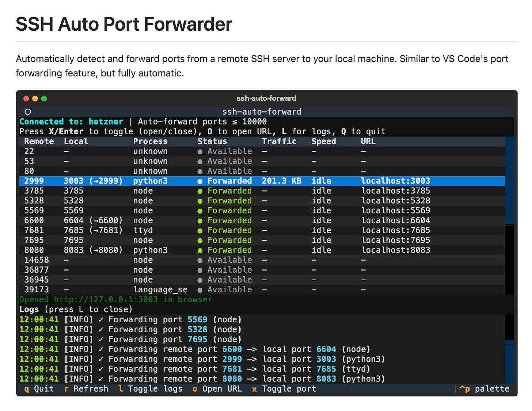
Task: Click the log line forwarding 6600 to 6604
Action: pos(195,349)
